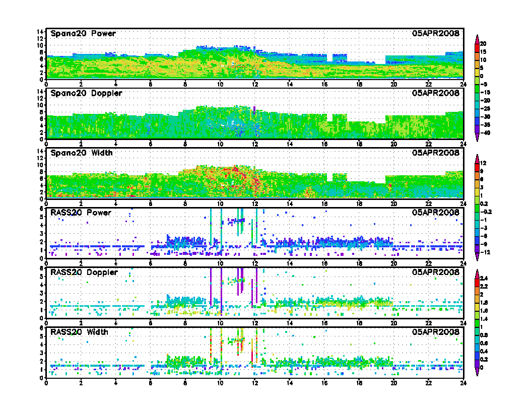The image size is (532, 411).
Task: Click the colorbar label "-5"
Action: click(485, 84)
